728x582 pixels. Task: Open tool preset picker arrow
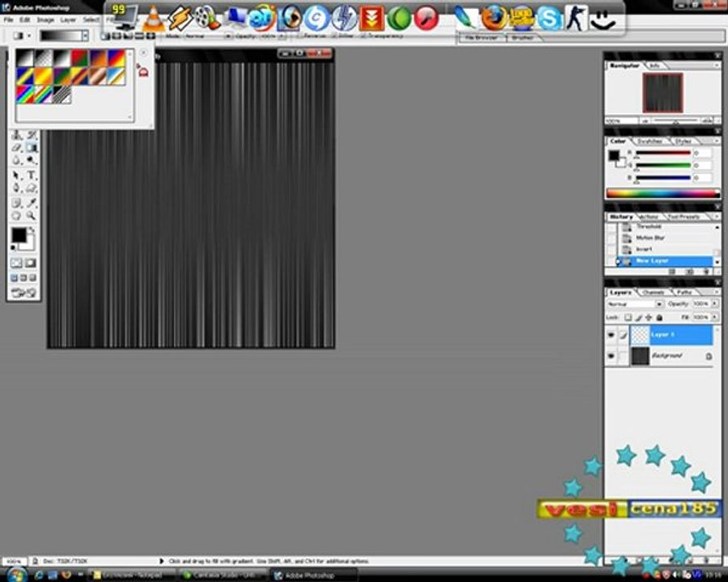pyautogui.click(x=29, y=36)
